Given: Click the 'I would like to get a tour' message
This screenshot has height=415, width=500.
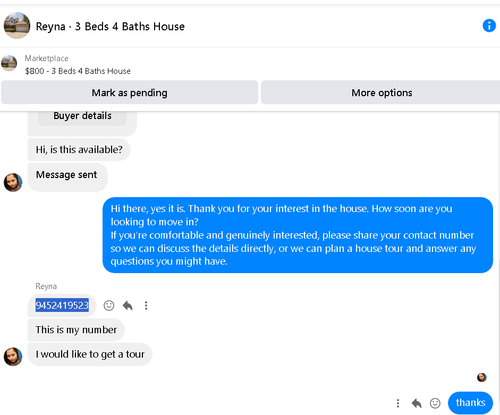Looking at the screenshot, I should point(90,354).
